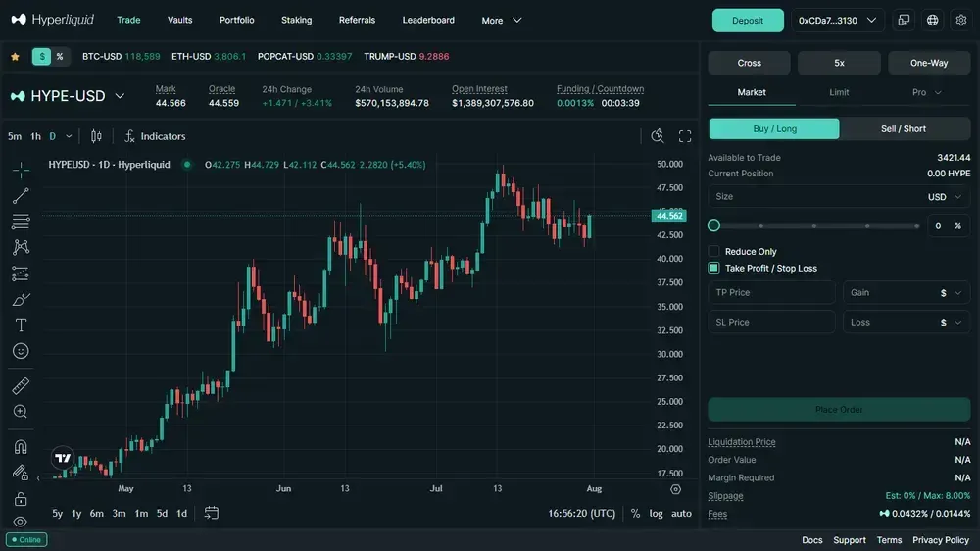Toggle auto scale on chart
This screenshot has width=980, height=551.
681,513
